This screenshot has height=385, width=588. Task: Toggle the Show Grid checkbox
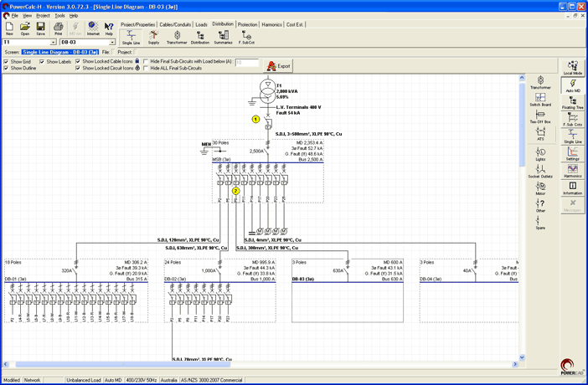tap(6, 61)
